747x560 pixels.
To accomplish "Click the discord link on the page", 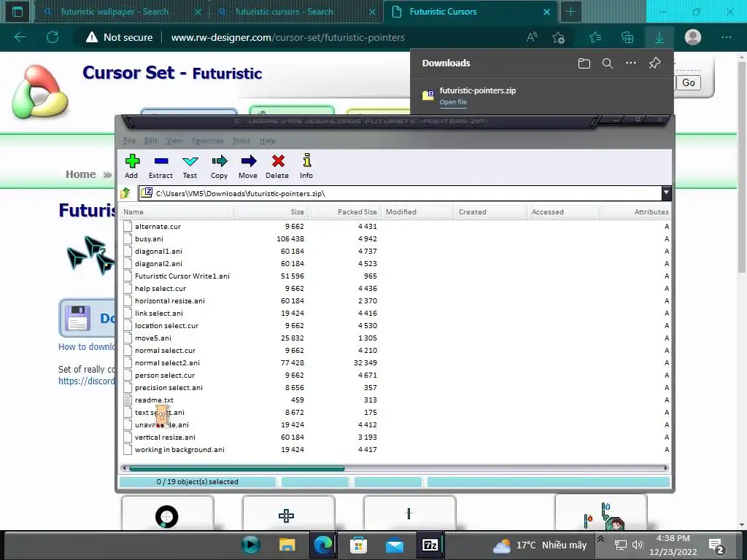I will pyautogui.click(x=86, y=381).
